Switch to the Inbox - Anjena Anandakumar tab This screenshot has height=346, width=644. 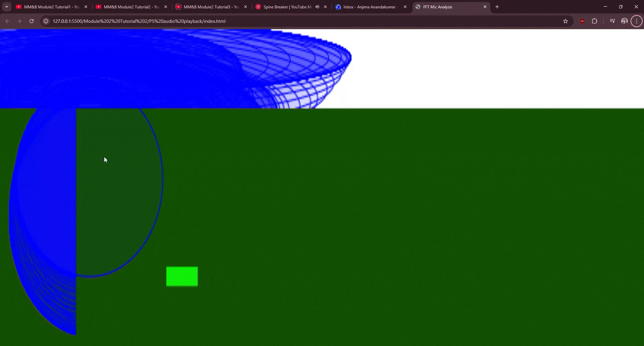click(369, 7)
